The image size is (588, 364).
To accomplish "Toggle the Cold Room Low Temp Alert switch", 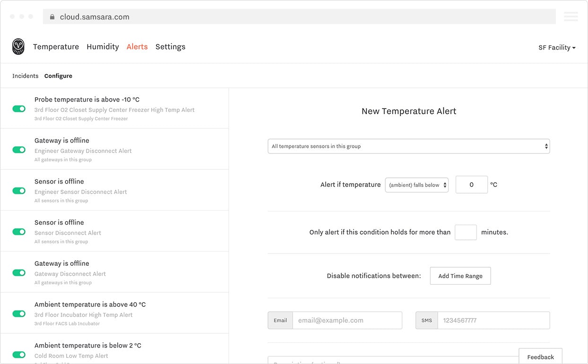I will click(x=19, y=355).
